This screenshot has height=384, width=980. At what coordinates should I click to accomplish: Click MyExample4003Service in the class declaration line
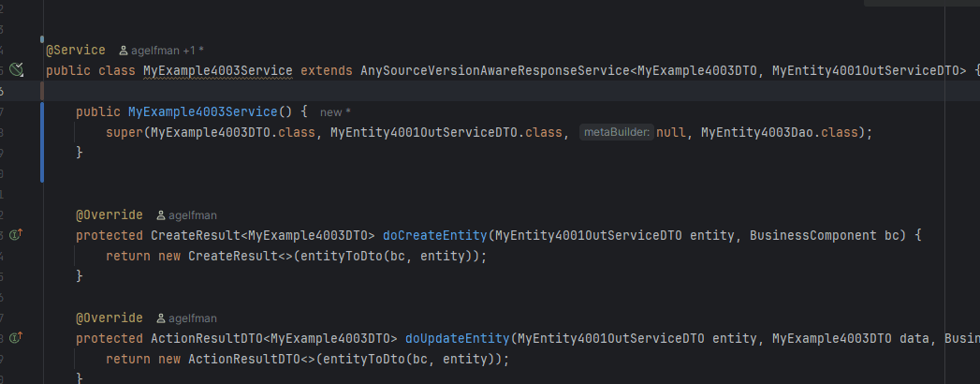[217, 70]
